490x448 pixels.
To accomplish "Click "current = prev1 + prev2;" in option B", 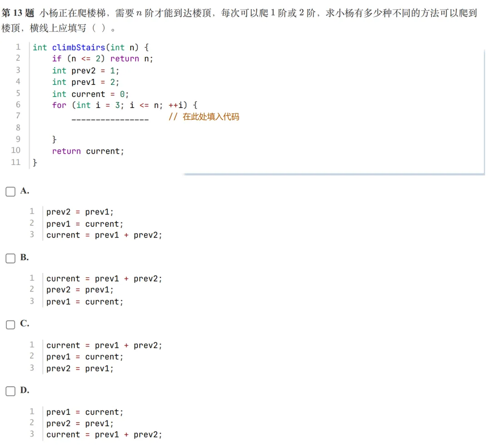I will click(104, 278).
